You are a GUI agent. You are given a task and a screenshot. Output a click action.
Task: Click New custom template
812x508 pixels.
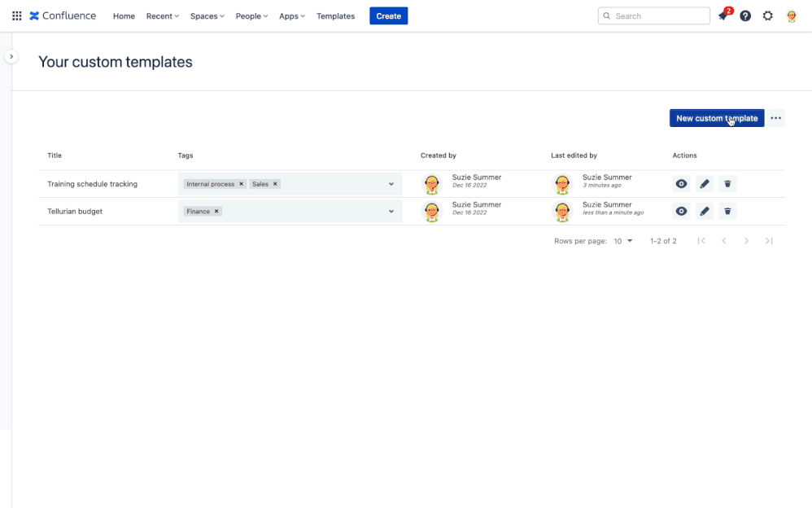[x=717, y=118]
